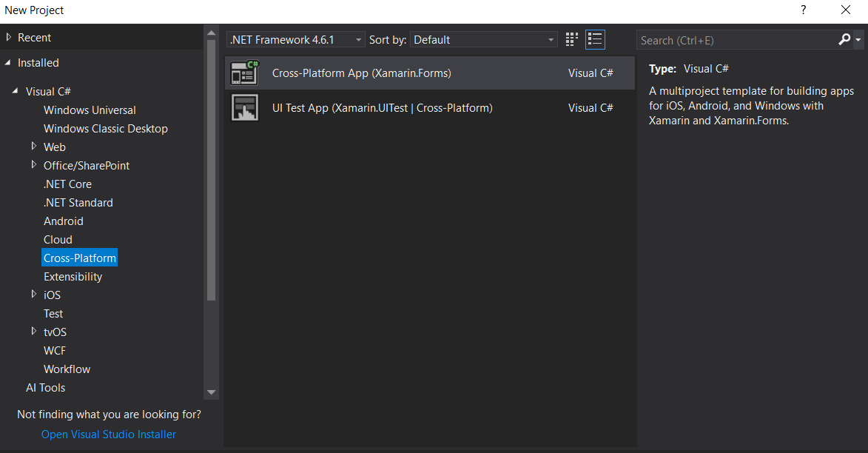
Task: Select the .NET Core category
Action: (x=67, y=184)
